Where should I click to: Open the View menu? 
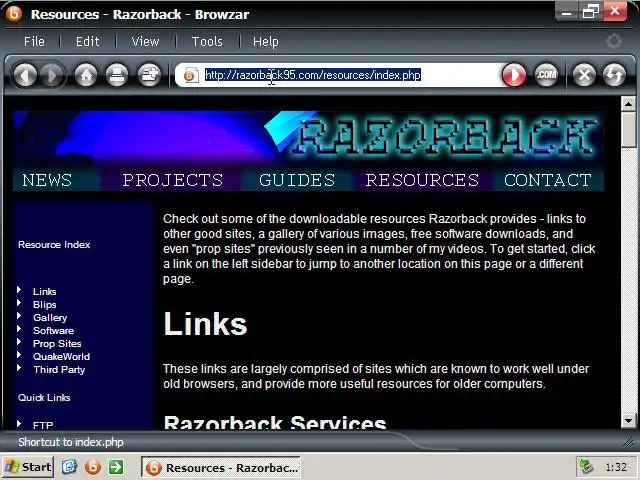(x=145, y=42)
